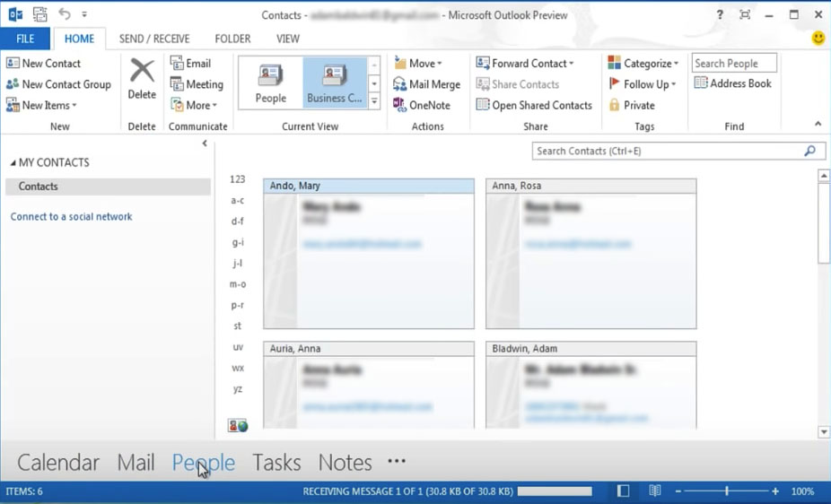
Task: Undo the last action
Action: click(64, 14)
